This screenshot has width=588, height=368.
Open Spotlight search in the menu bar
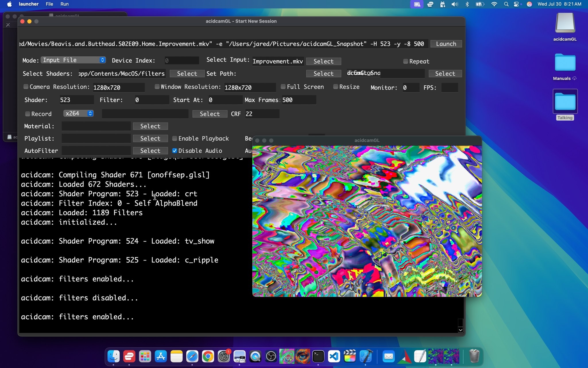[506, 4]
